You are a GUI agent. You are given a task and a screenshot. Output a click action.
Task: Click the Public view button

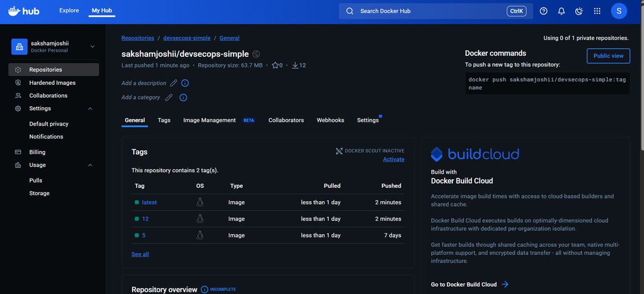pyautogui.click(x=608, y=56)
